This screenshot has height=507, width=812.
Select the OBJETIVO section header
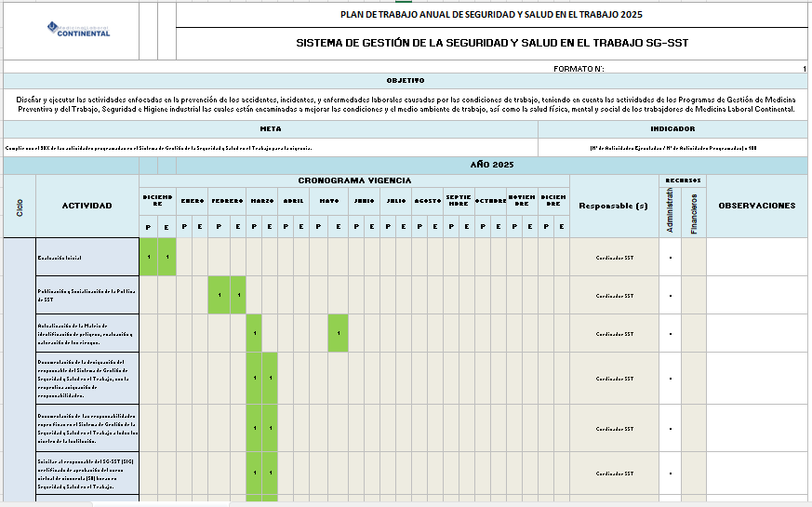point(406,81)
